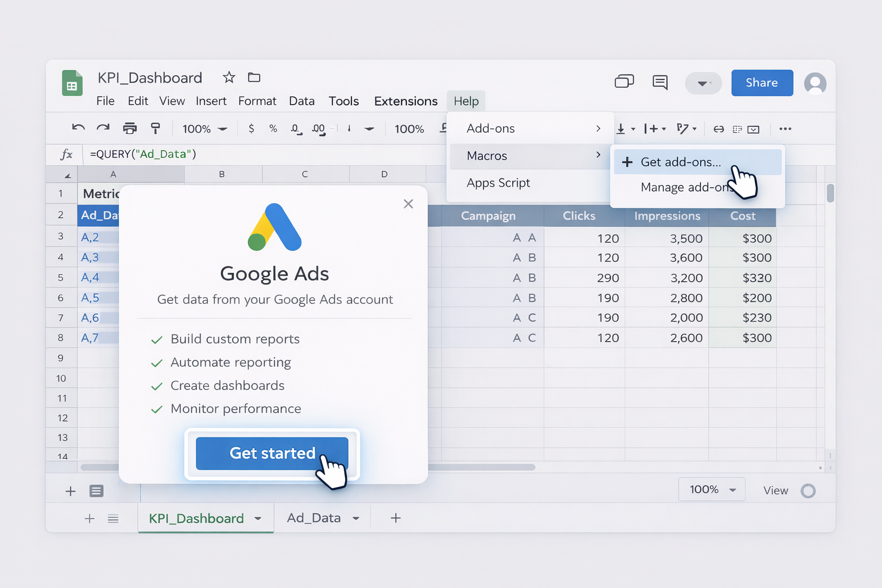Click the Redo arrow in the toolbar
The width and height of the screenshot is (882, 588).
pyautogui.click(x=103, y=128)
